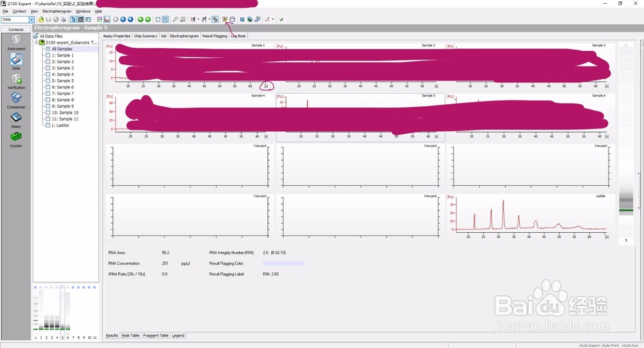Select 5: Sample 5 in tree
The image size is (644, 348).
coord(62,81)
